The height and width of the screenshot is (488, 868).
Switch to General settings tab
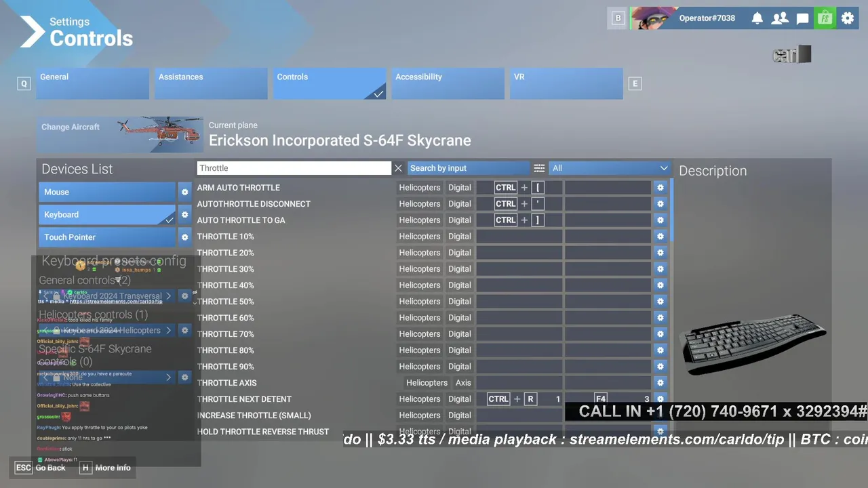tap(92, 83)
